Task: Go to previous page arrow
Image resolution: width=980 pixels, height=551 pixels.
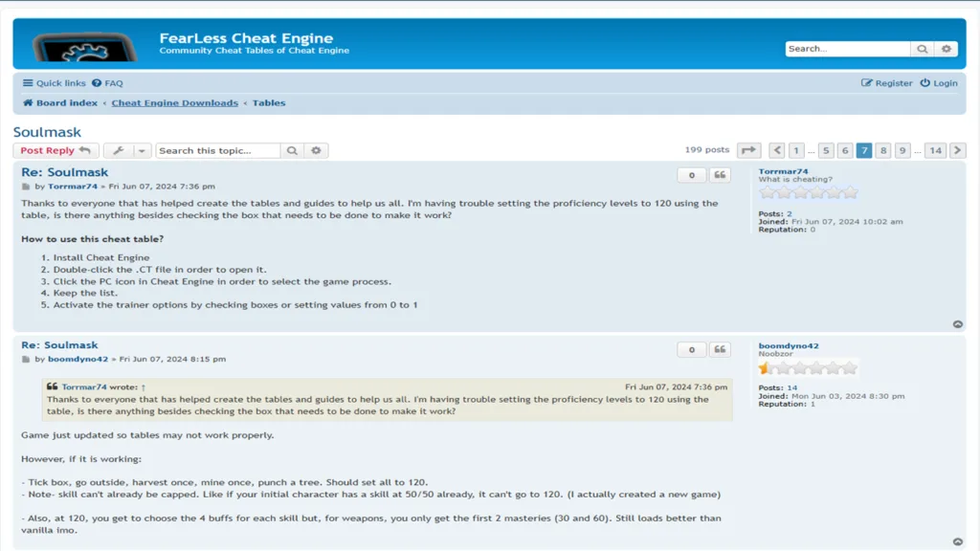Action: tap(777, 150)
